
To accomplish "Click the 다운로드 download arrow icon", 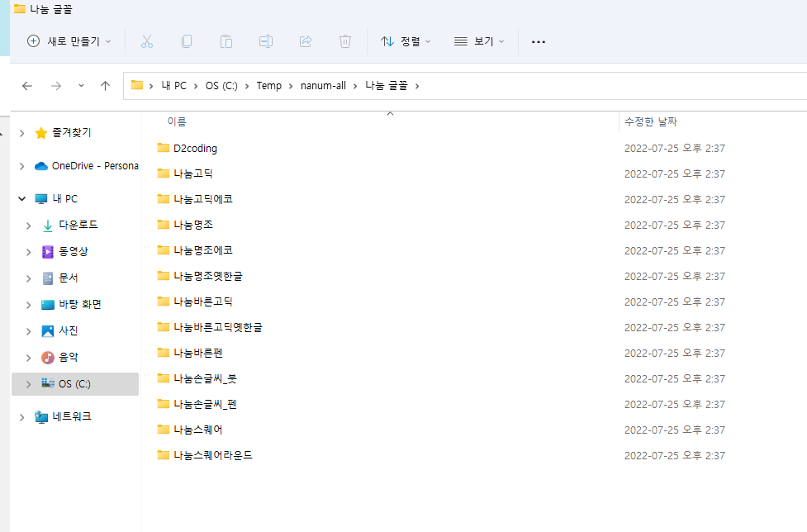I will [47, 226].
